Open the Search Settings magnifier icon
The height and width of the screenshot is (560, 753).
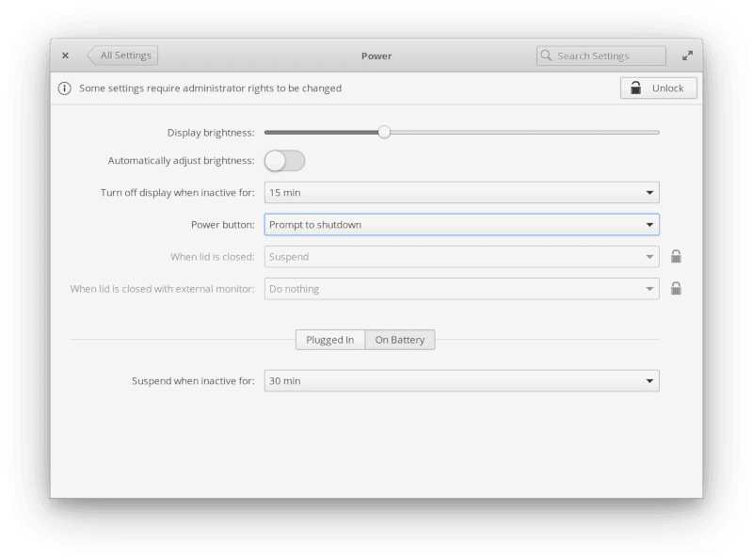(x=546, y=56)
